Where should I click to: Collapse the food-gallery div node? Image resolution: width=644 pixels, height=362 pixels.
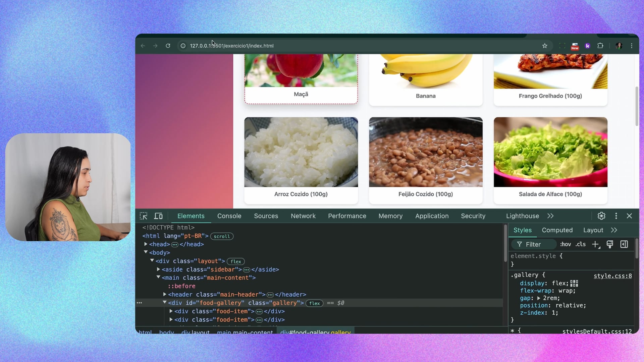[165, 302]
